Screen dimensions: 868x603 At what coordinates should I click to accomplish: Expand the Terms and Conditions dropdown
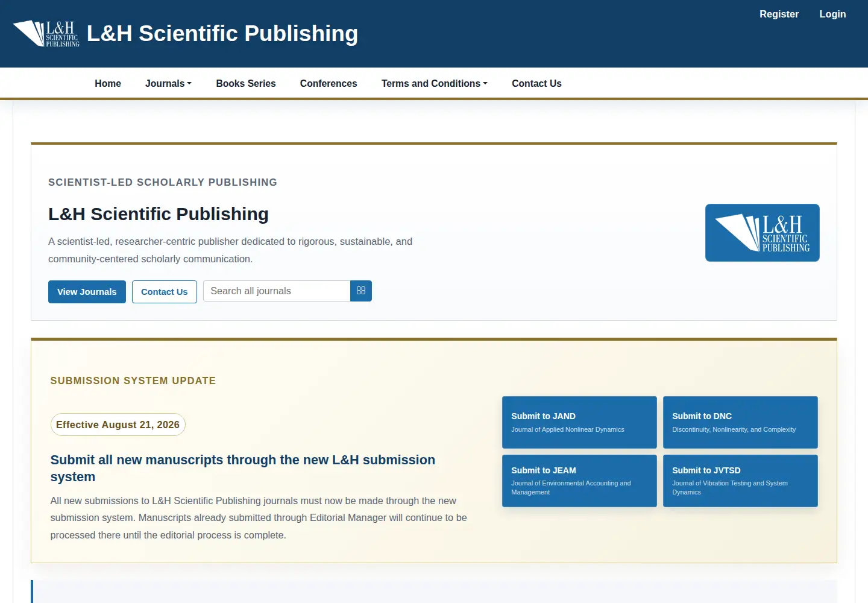[x=434, y=84]
